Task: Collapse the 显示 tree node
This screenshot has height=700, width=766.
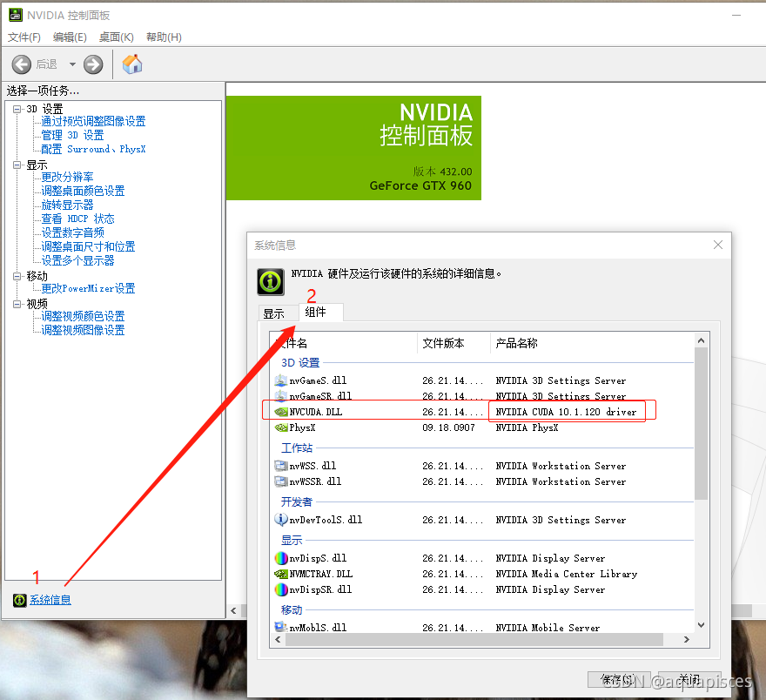Action: (x=17, y=165)
